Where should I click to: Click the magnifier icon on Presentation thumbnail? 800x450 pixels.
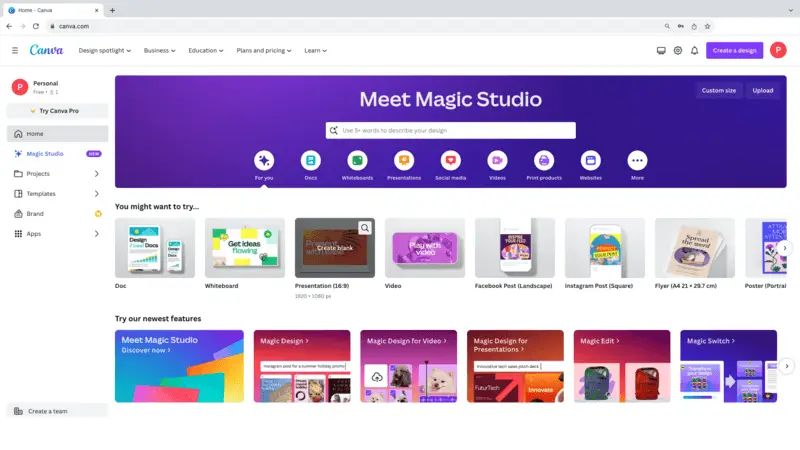(365, 228)
